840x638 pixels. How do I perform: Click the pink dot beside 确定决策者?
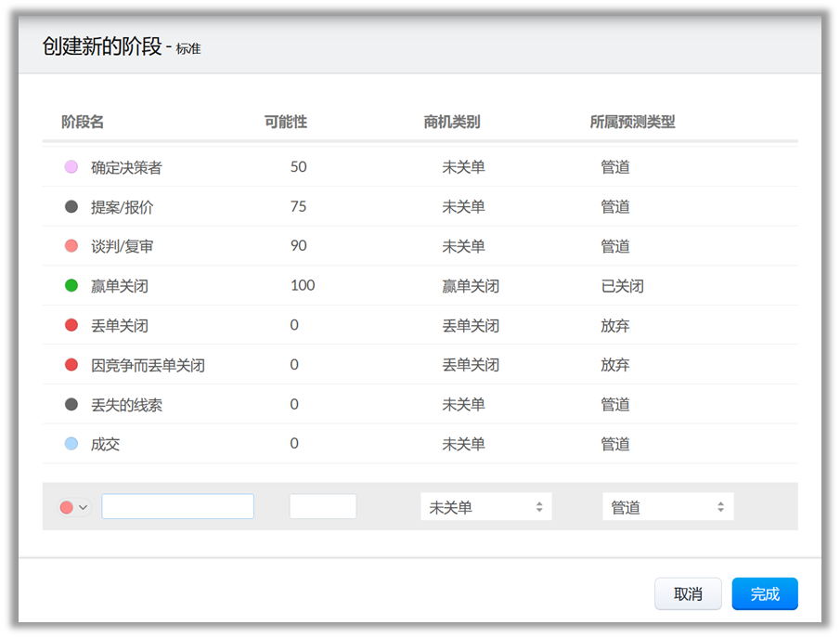(71, 167)
